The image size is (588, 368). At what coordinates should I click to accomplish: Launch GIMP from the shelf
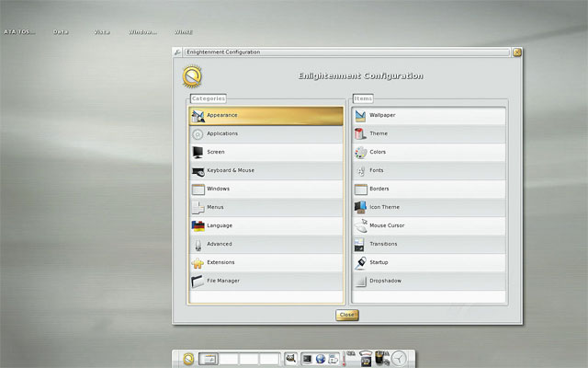(290, 359)
